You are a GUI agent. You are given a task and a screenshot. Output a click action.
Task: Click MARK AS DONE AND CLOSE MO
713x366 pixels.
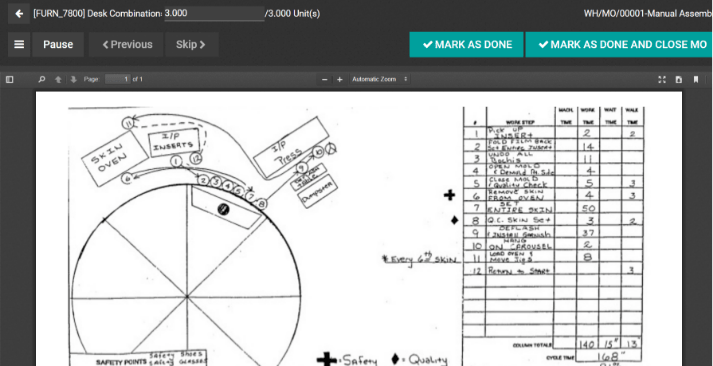[619, 45]
